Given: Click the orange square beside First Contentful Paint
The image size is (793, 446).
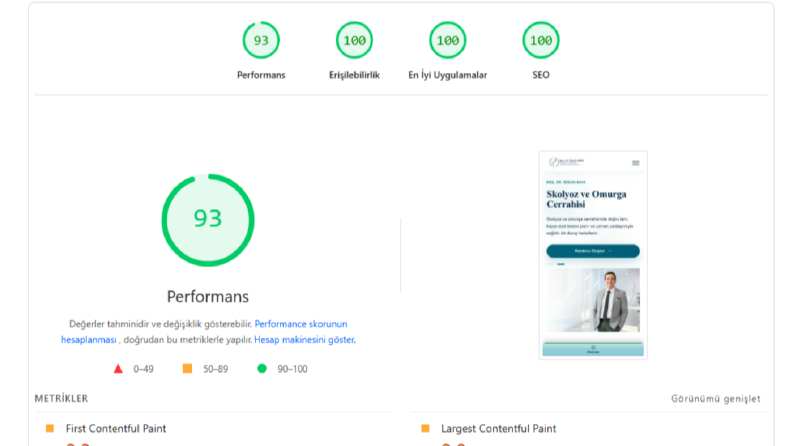Looking at the screenshot, I should [50, 428].
